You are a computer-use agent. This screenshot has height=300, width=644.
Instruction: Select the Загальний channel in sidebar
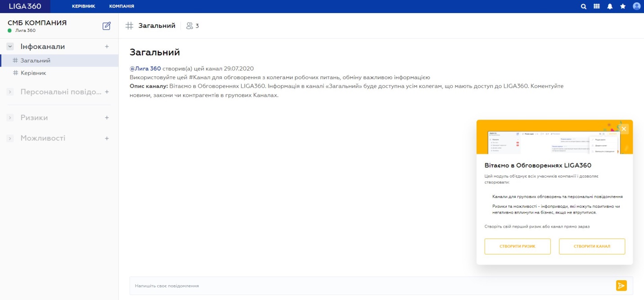point(59,60)
